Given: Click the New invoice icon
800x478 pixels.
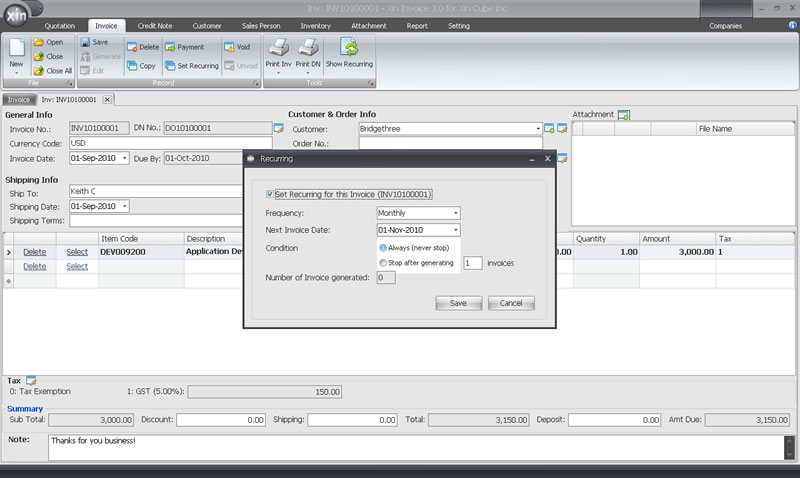Looking at the screenshot, I should pos(16,48).
